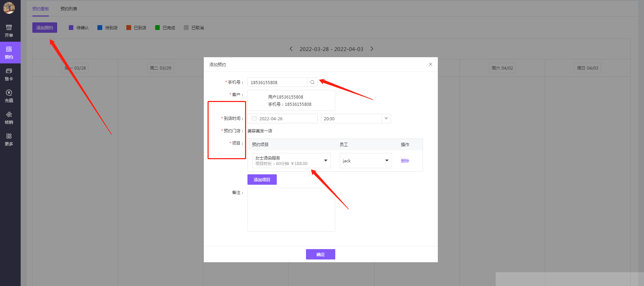Click the phone number search magnifier icon
The height and width of the screenshot is (286, 644).
[312, 82]
